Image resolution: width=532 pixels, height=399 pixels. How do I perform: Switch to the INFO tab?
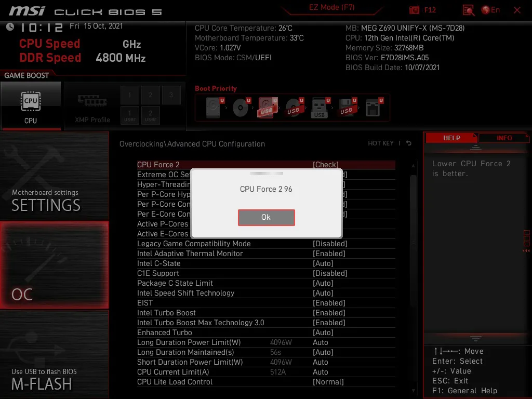(x=504, y=138)
